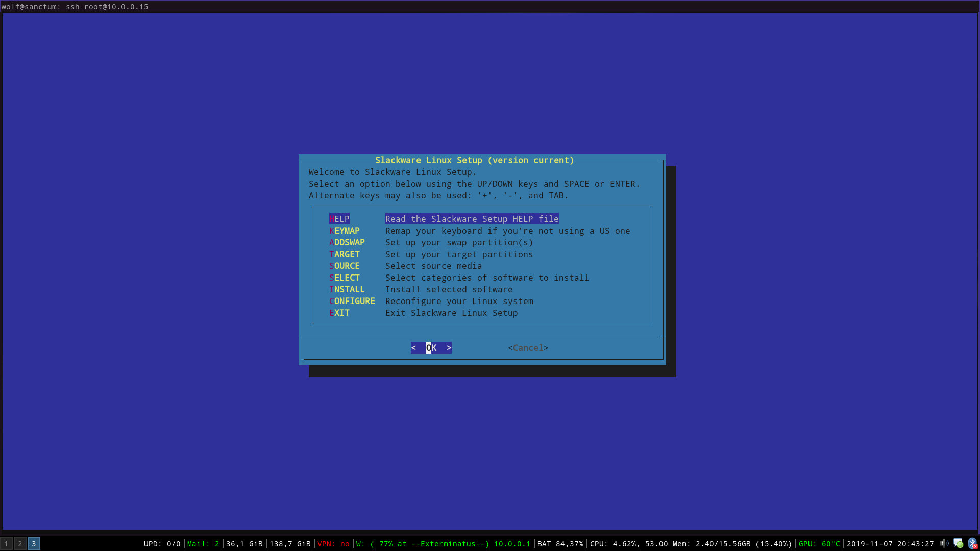Click the wireless '--Exterminatus--' status entry
The height and width of the screenshot is (551, 980).
443,544
